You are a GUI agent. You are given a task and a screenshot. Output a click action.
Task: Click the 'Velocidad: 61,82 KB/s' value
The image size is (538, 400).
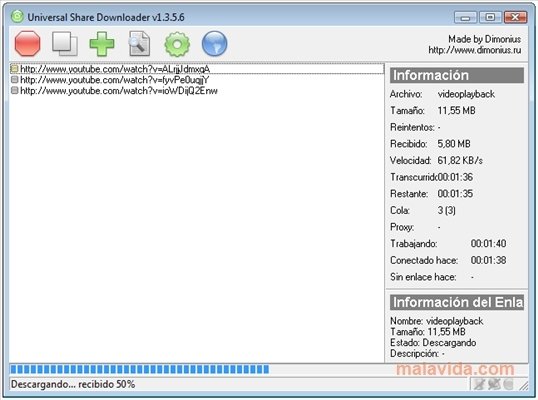coord(460,160)
